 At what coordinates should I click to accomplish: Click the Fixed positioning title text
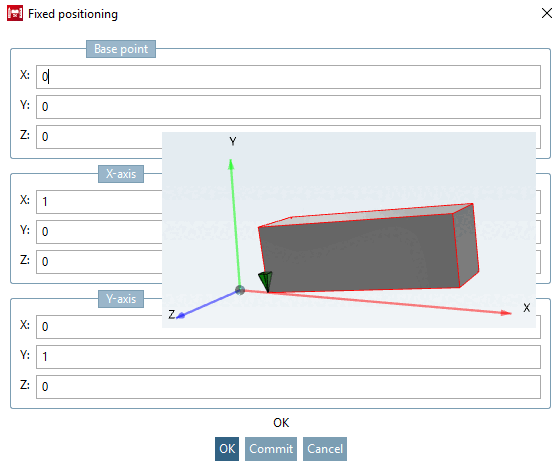coord(73,14)
